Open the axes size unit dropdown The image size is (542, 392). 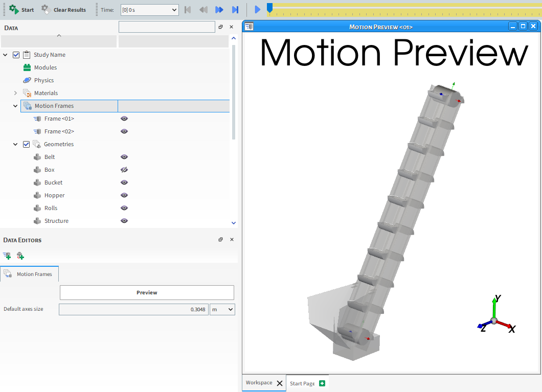[222, 309]
